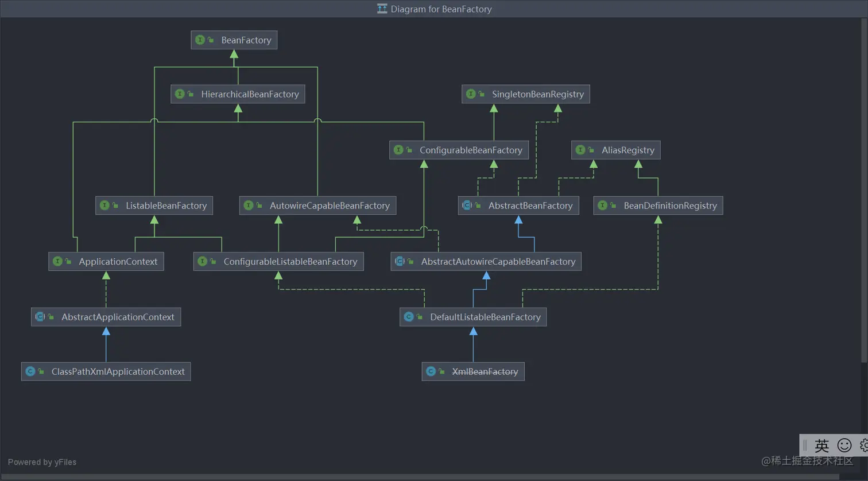868x481 pixels.
Task: Click the Powered by yFiles label
Action: coord(42,462)
